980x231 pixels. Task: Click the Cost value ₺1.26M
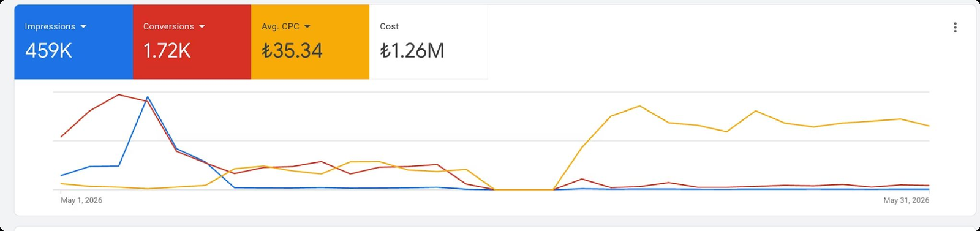[x=412, y=51]
